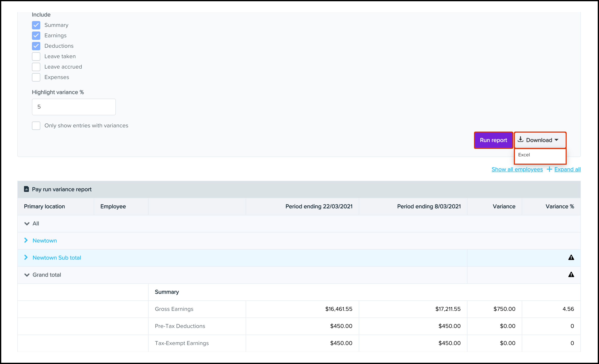
Task: Uncheck the Summary checkbox
Action: [36, 25]
